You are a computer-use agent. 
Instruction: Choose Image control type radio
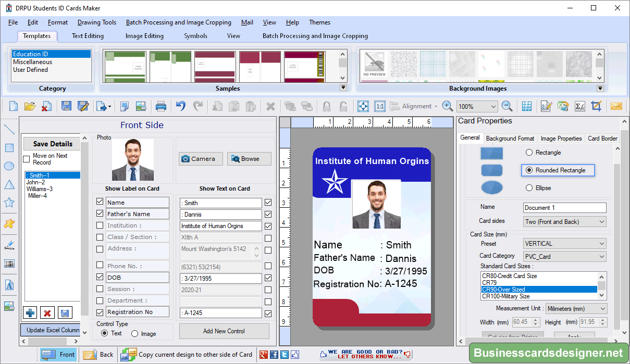[x=135, y=333]
